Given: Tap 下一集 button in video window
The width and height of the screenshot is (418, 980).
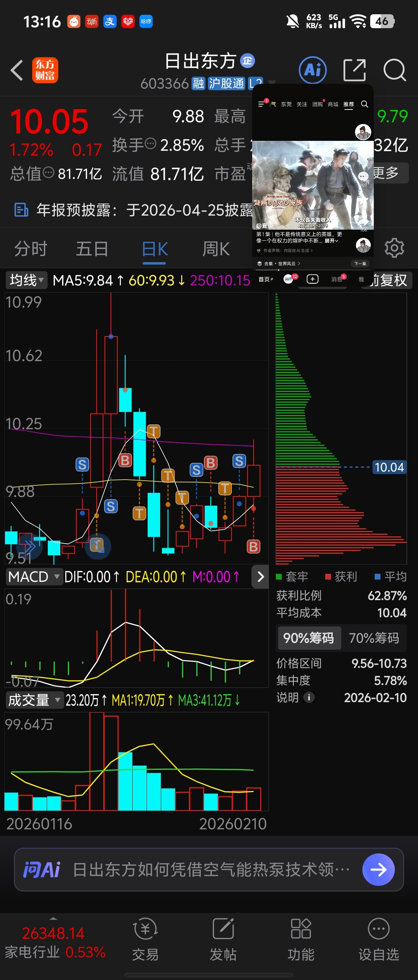Looking at the screenshot, I should [360, 264].
